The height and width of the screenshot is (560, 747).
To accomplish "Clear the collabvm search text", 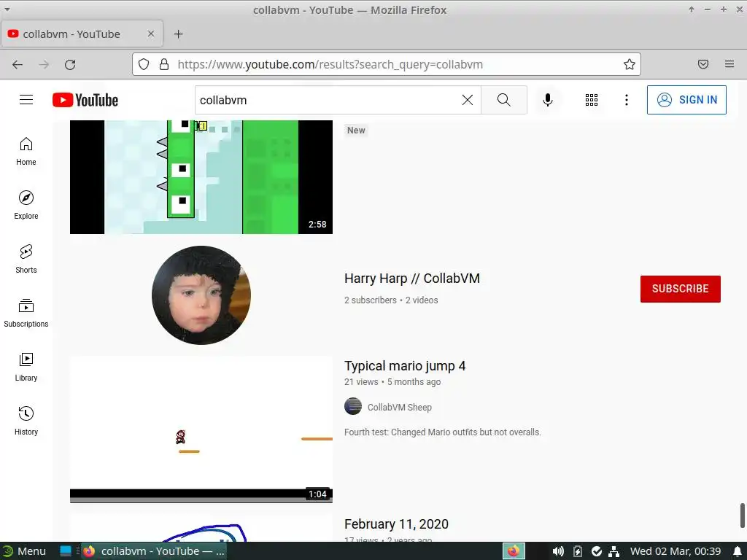I will (x=468, y=100).
